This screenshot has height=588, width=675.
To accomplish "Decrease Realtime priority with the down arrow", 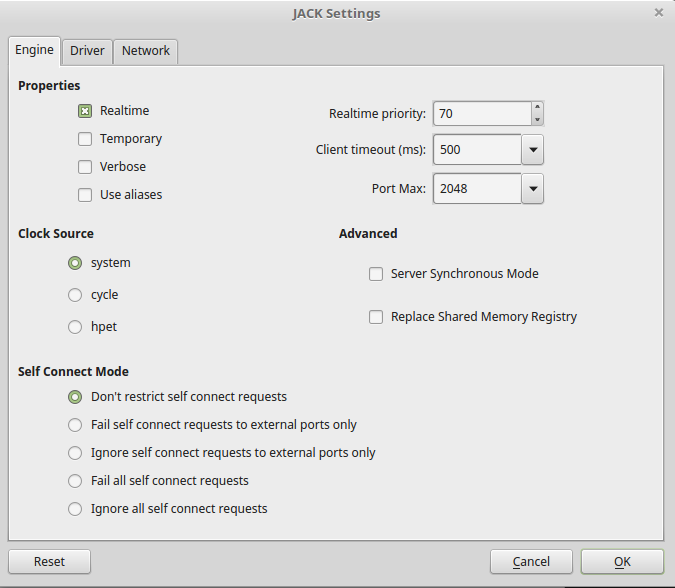I will pyautogui.click(x=537, y=120).
